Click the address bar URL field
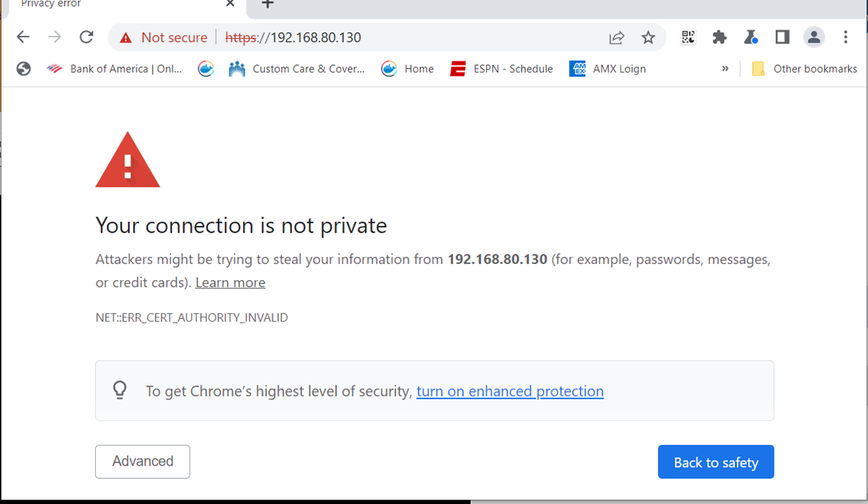This screenshot has width=868, height=504. point(410,37)
